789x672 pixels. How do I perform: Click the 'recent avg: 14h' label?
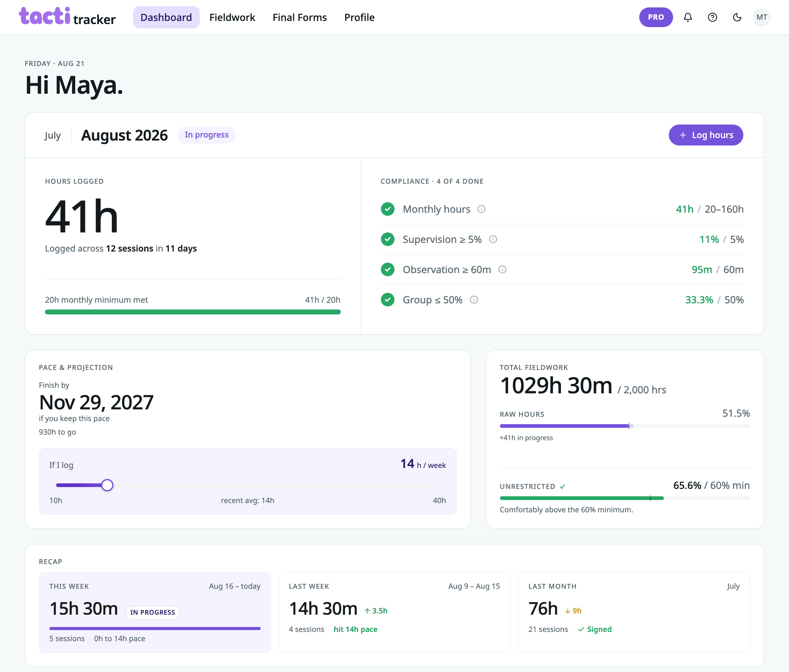tap(247, 501)
